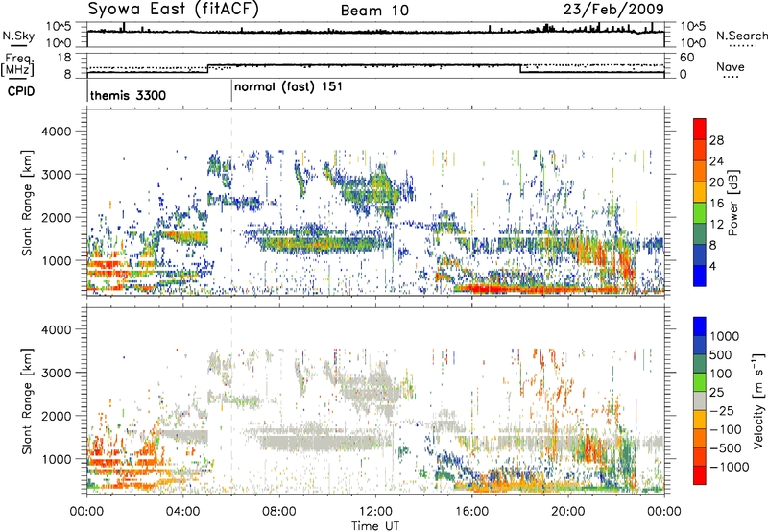Viewport: 768px width, 532px height.
Task: Click the '4' tick on Power colorbar
Action: pos(713,266)
